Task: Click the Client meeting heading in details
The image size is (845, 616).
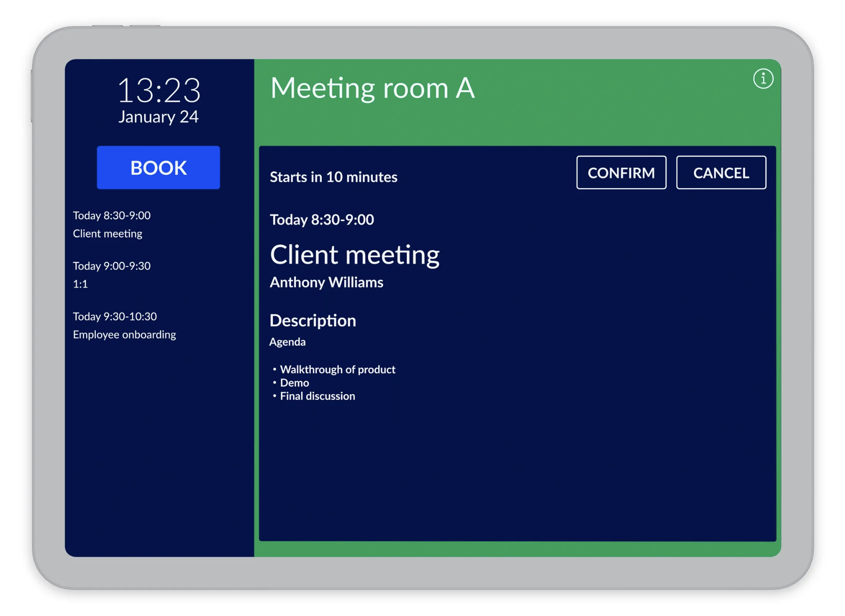Action: 354,255
